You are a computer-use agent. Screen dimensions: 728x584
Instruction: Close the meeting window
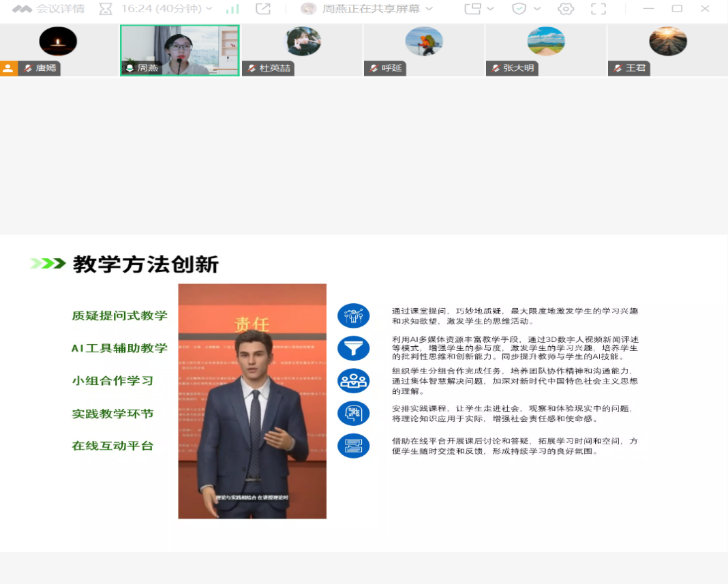[705, 9]
